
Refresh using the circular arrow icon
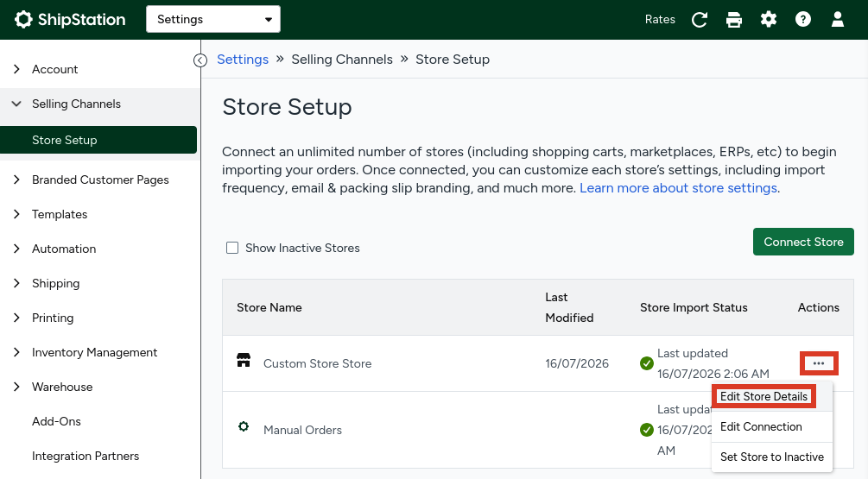(700, 19)
